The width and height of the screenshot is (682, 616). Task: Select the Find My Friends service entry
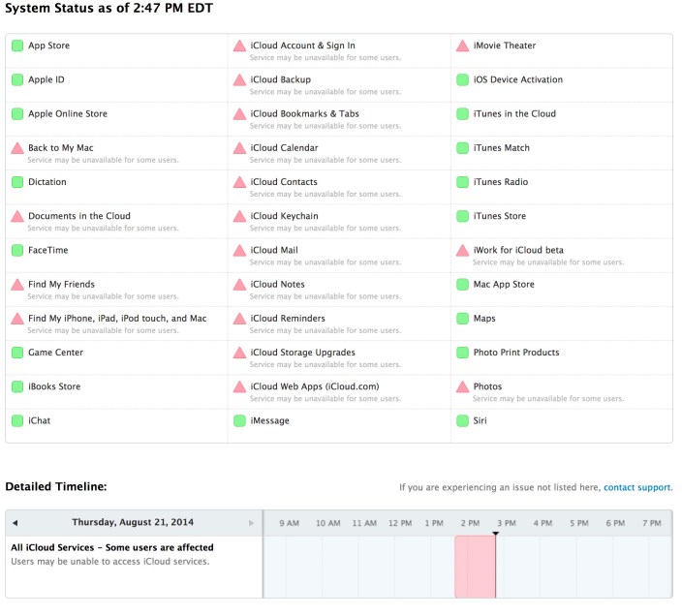coord(61,284)
